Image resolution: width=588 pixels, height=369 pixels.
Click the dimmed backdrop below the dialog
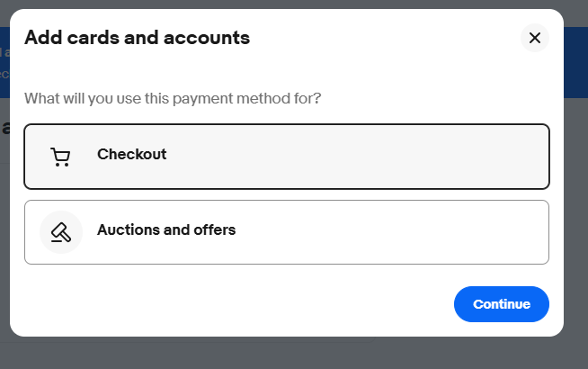[x=294, y=354]
